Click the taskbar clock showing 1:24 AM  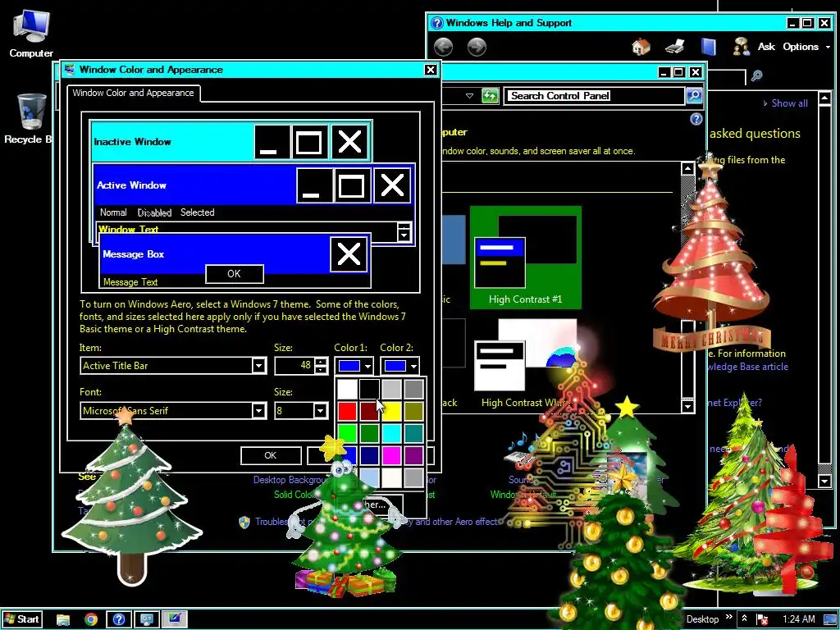coord(798,619)
